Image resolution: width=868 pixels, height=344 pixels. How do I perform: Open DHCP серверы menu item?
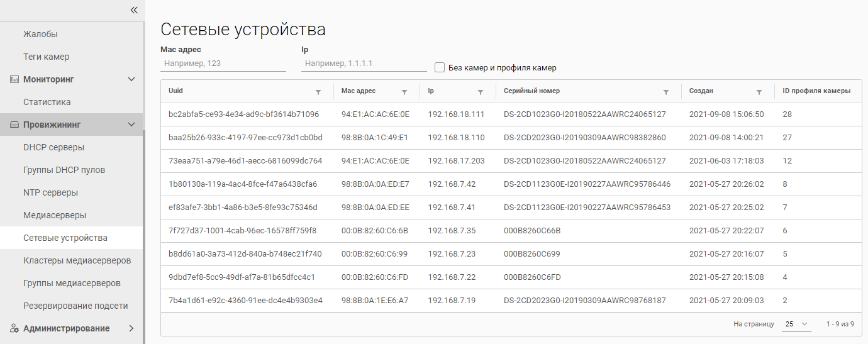(x=53, y=147)
